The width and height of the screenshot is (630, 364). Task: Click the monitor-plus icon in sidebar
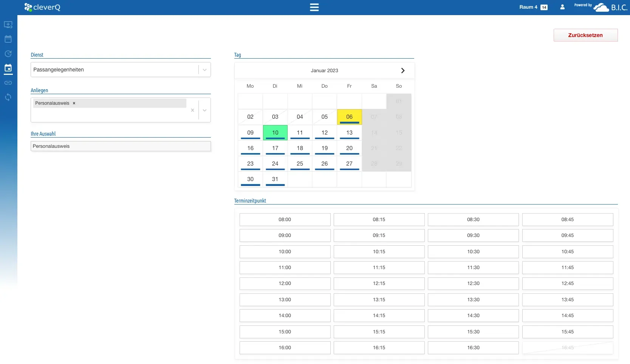pos(8,25)
